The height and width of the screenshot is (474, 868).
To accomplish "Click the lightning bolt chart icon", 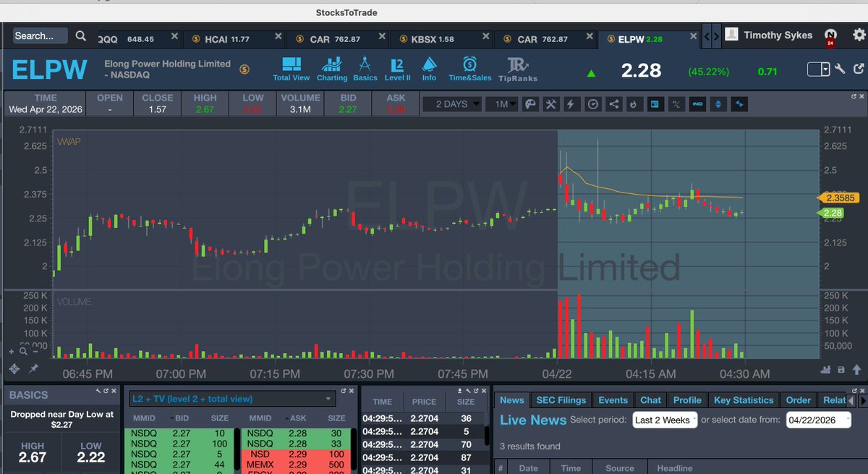I will 571,104.
